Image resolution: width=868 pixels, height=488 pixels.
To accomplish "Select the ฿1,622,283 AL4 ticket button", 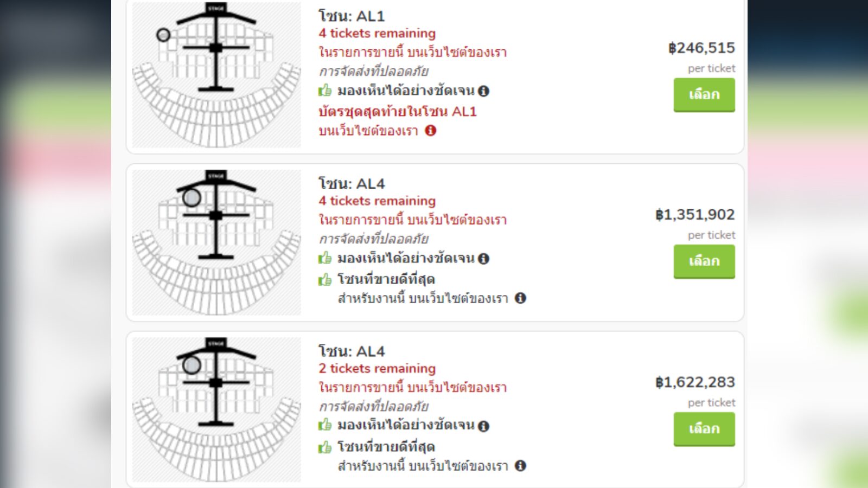I will [704, 429].
